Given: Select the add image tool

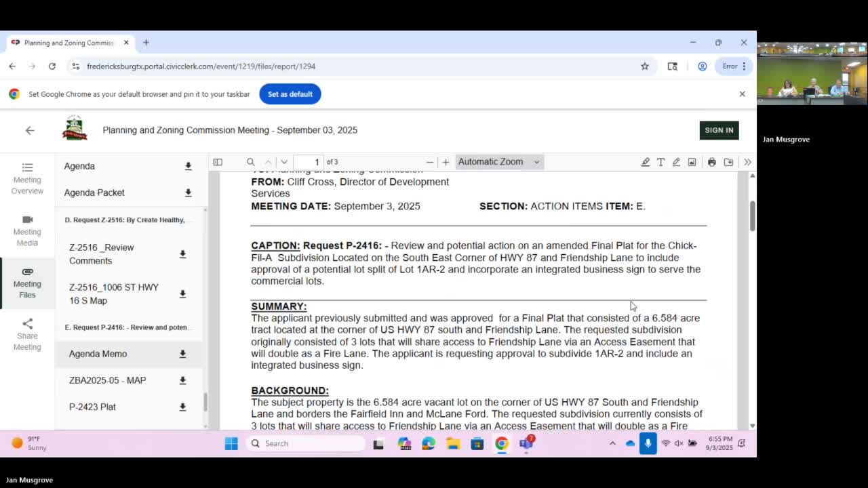Looking at the screenshot, I should click(x=692, y=162).
